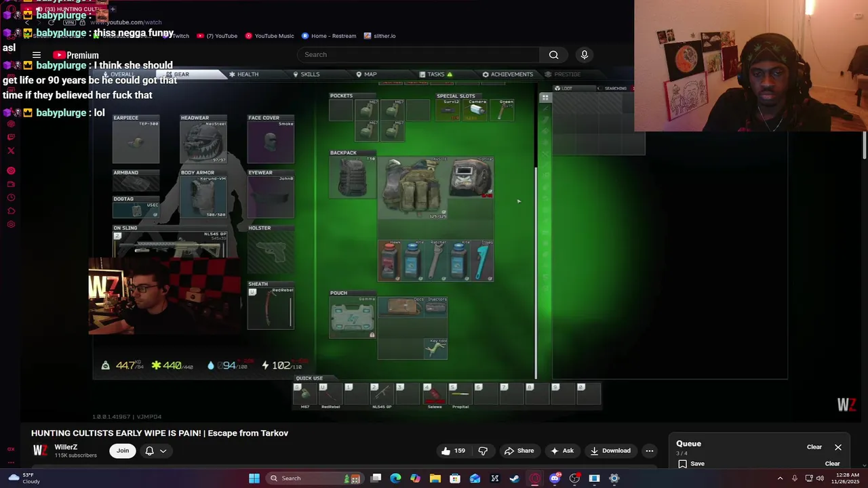Click the MAP tab in the video
Screen dimensions: 868x488
[x=366, y=74]
